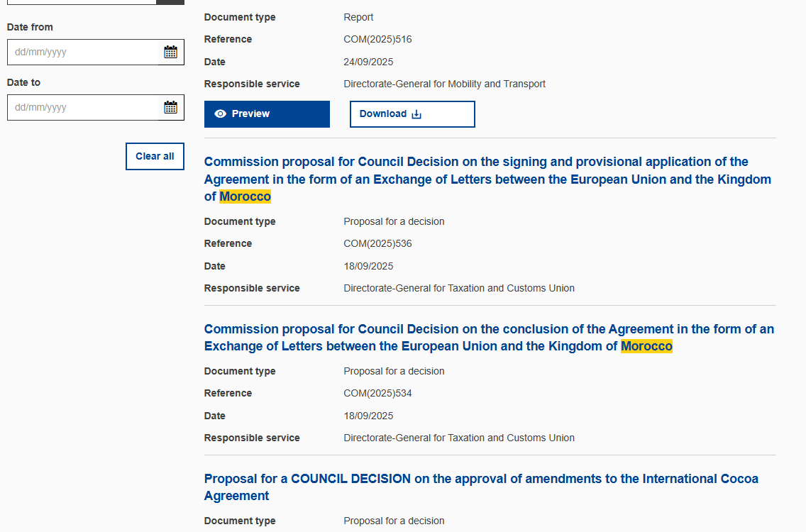The height and width of the screenshot is (532, 806).
Task: Click the eye icon on Preview
Action: 220,113
